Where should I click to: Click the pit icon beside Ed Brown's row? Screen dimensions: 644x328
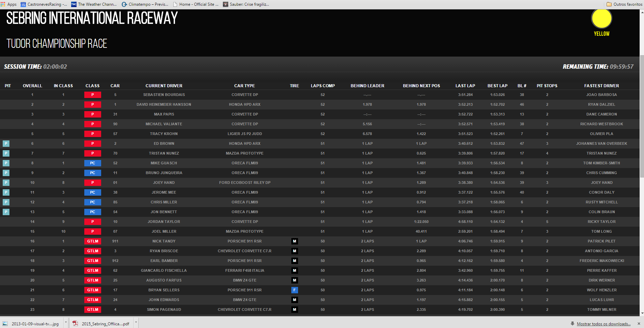(6, 143)
